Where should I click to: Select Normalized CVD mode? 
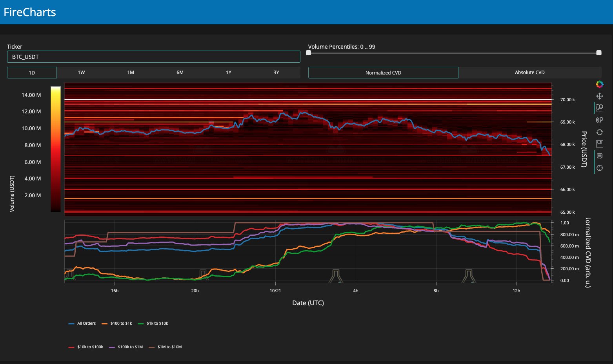383,73
